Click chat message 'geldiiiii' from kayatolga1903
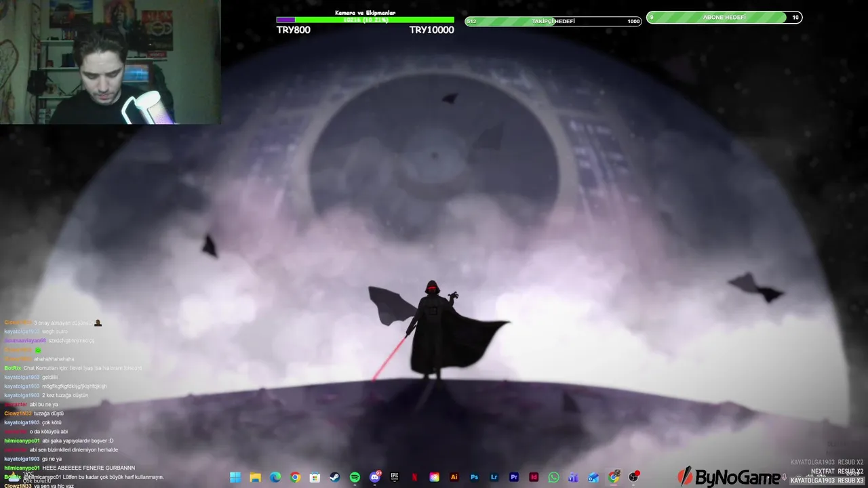 [50, 377]
